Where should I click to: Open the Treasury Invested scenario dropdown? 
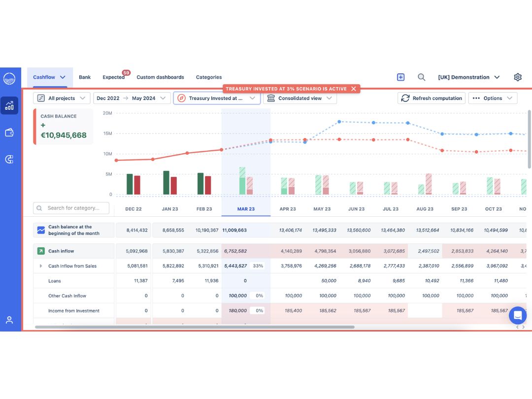tap(217, 98)
